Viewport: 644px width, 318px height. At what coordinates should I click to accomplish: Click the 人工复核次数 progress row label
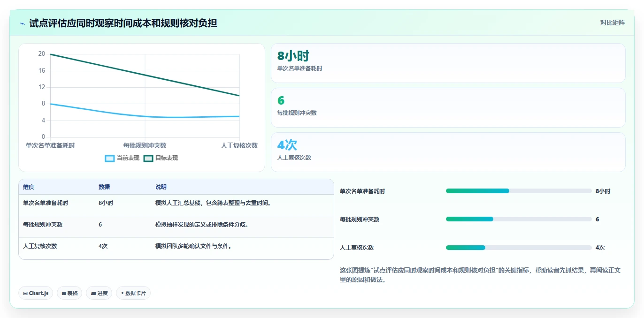click(x=357, y=248)
